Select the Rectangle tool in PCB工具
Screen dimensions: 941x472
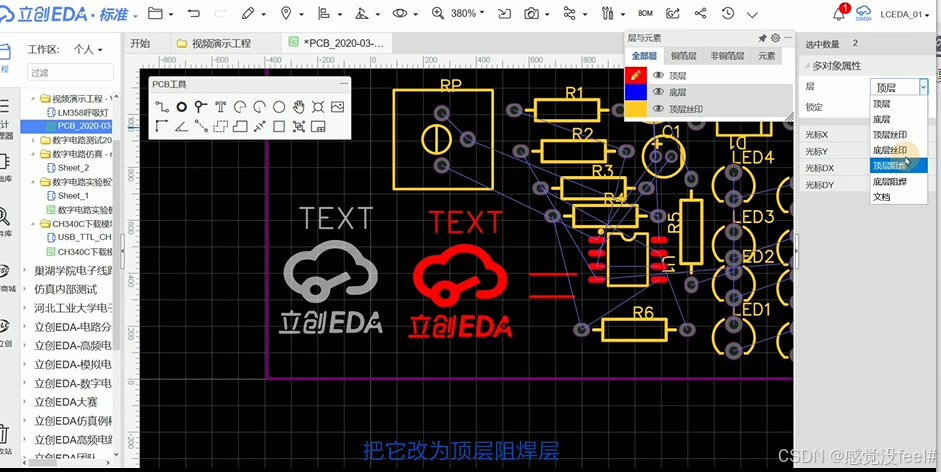(x=278, y=126)
